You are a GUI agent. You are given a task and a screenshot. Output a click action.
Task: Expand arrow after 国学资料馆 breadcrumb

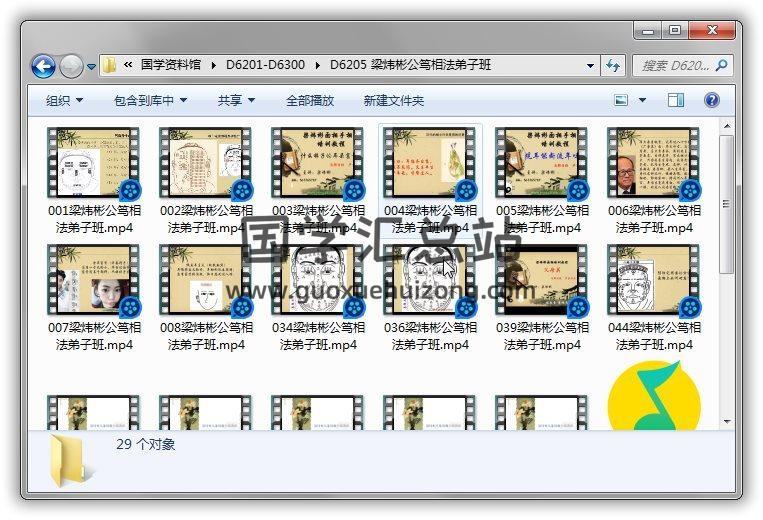click(x=213, y=65)
